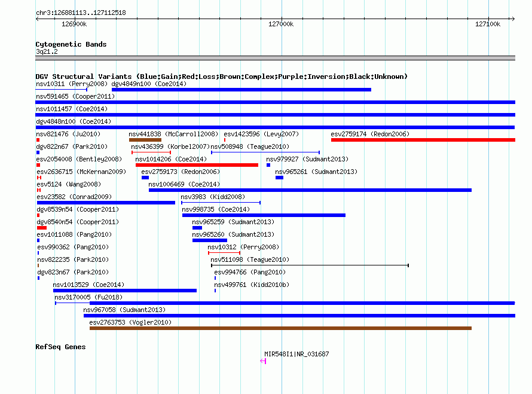Click the nsv499761 (Kidd2010b) label
Viewport: 532px width, 394px height.
pyautogui.click(x=252, y=285)
